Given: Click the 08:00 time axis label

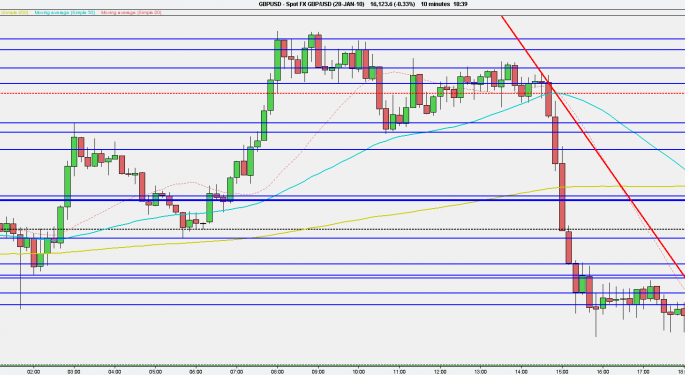Looking at the screenshot, I should [x=277, y=372].
